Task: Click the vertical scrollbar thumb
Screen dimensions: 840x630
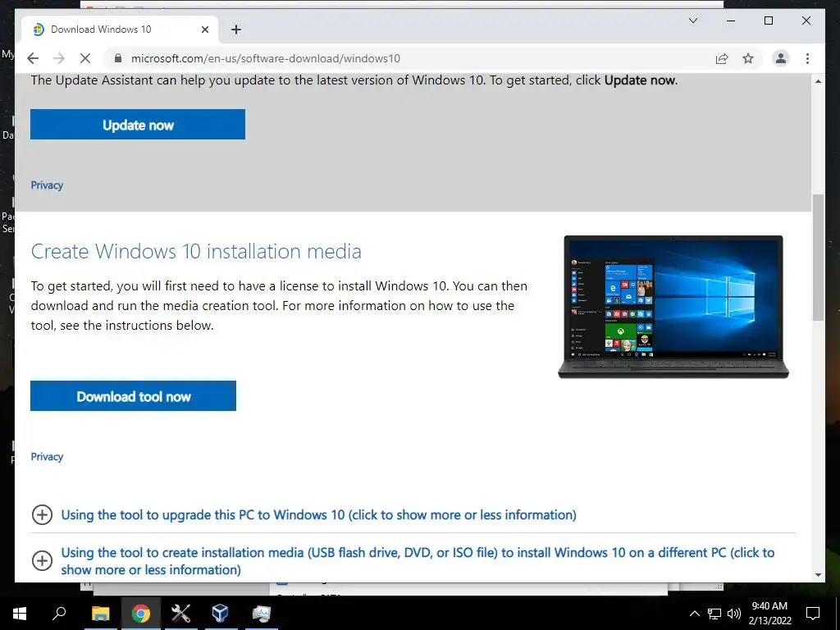Action: (x=818, y=257)
